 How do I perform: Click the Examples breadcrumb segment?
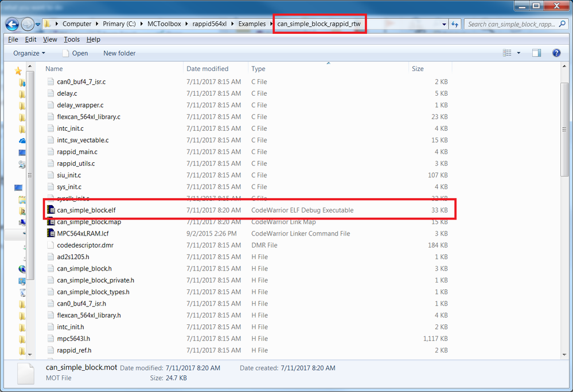click(252, 24)
